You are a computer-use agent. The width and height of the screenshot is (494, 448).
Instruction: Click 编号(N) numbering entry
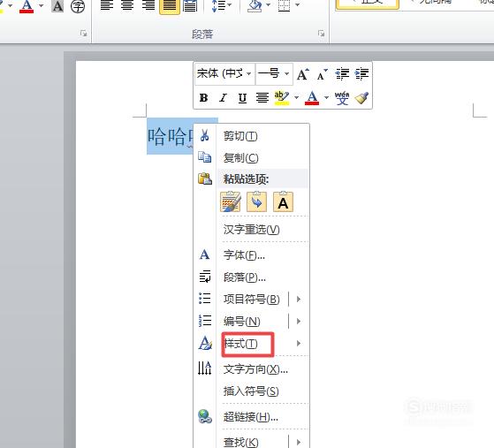[x=241, y=321]
